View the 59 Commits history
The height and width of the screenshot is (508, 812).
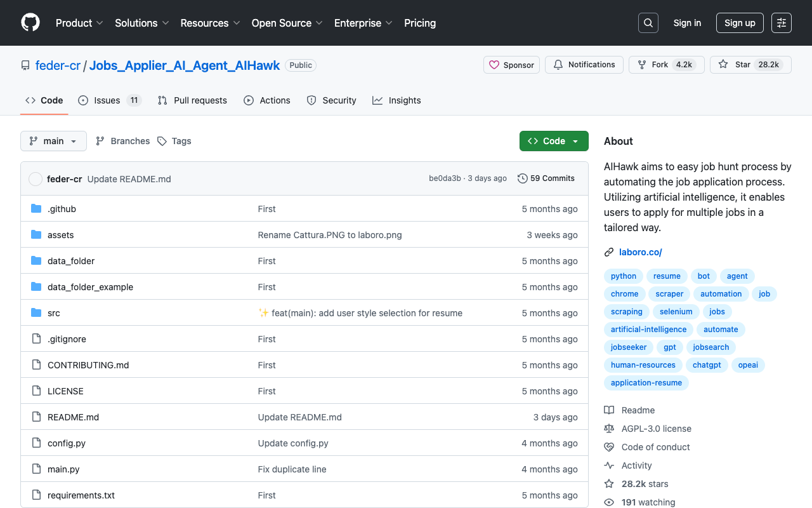546,178
